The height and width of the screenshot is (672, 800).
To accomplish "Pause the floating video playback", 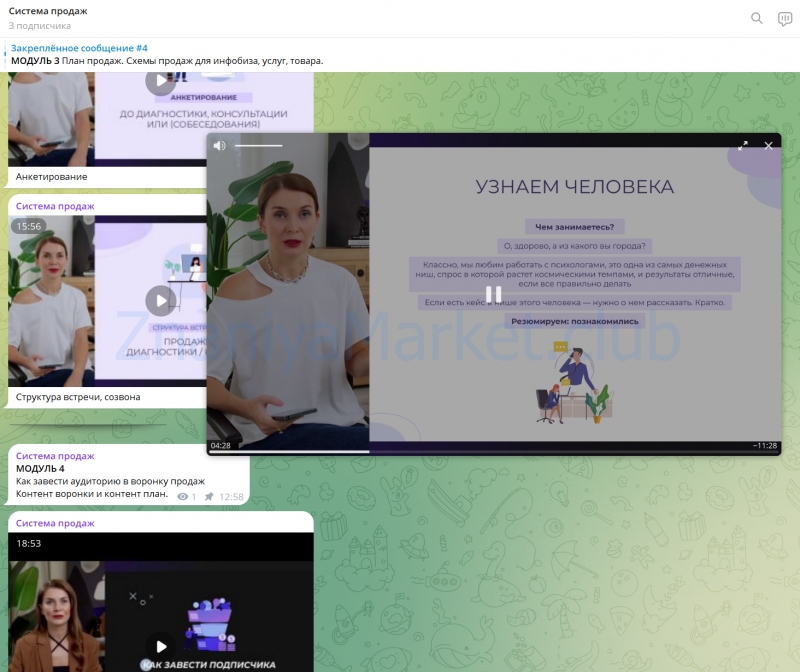I will pyautogui.click(x=493, y=294).
